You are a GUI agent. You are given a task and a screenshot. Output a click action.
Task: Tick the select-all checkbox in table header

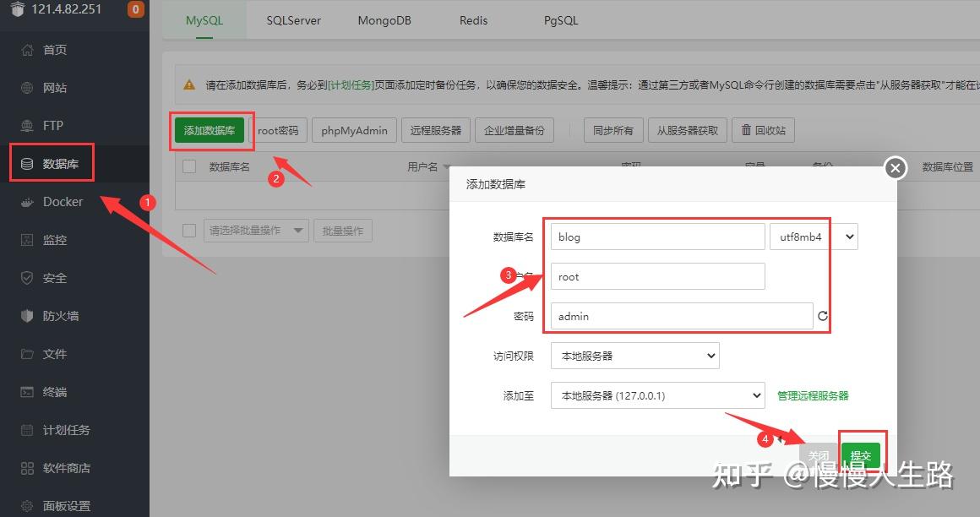pos(188,166)
